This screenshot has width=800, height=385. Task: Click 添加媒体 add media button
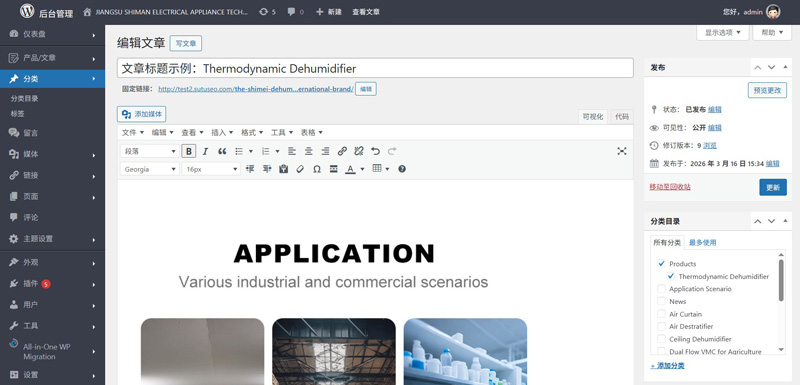[141, 114]
